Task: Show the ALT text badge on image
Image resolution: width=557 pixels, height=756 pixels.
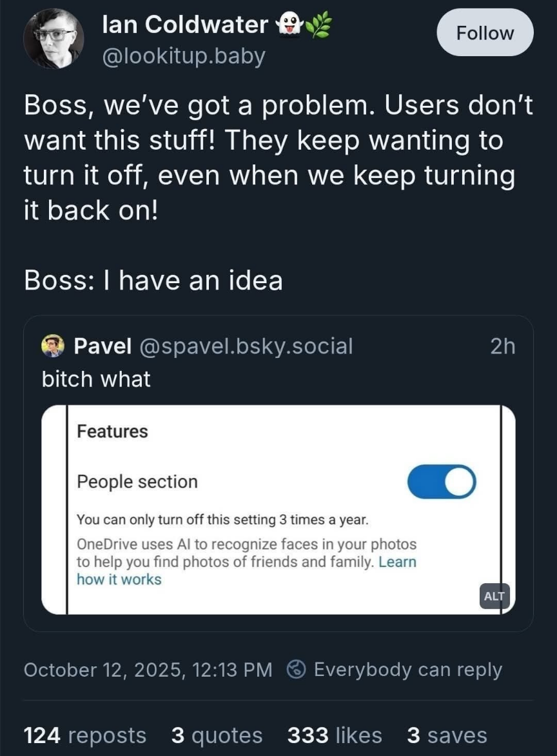Action: pos(494,596)
